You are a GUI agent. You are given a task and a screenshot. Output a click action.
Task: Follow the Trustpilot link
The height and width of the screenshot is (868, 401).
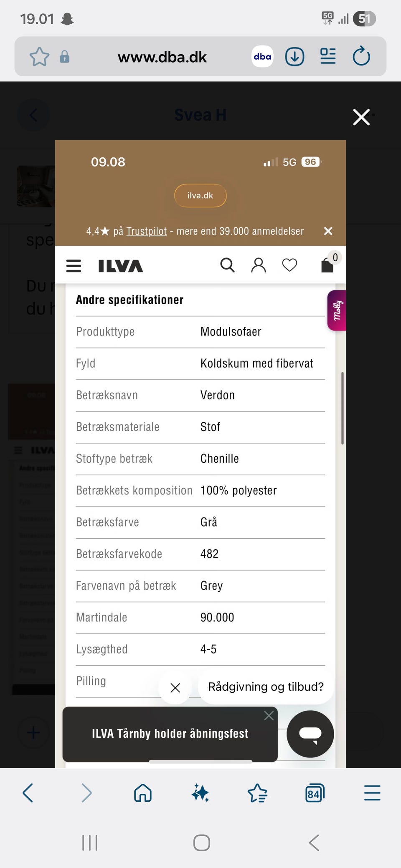[146, 231]
